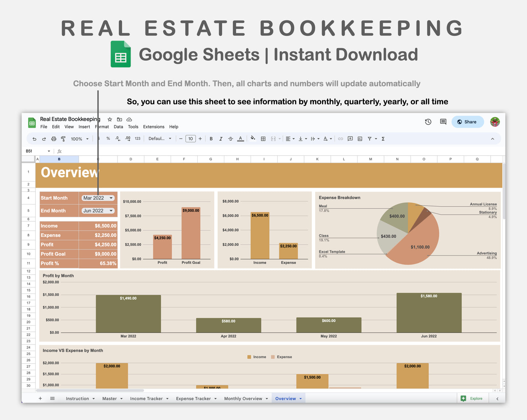Click the Functions (sigma) icon

[x=383, y=139]
